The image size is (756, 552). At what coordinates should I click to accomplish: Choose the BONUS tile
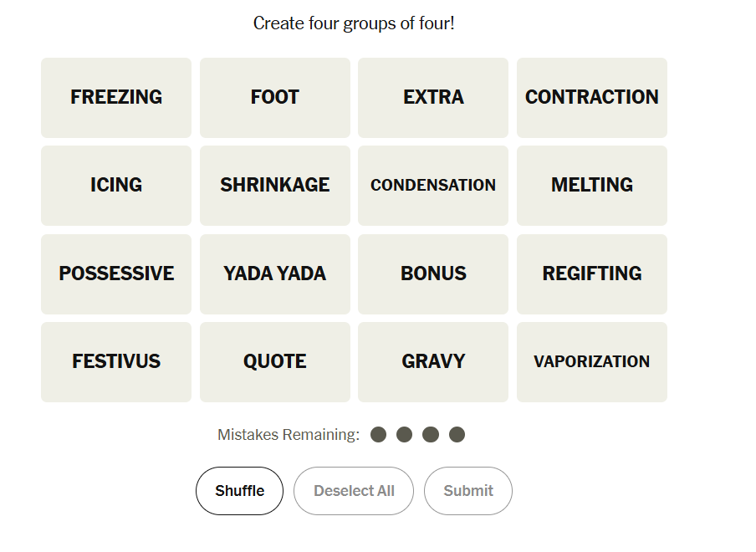point(433,274)
